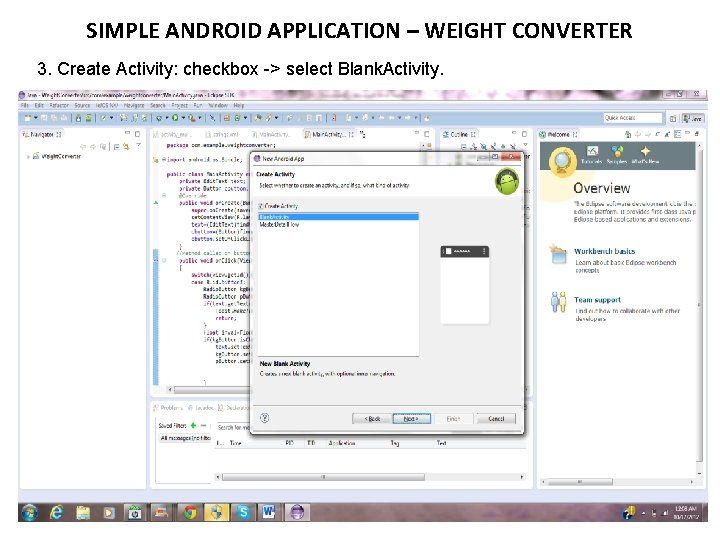Click the Cancel button in wizard
Viewport: 720px width, 540px height.
coord(496,419)
